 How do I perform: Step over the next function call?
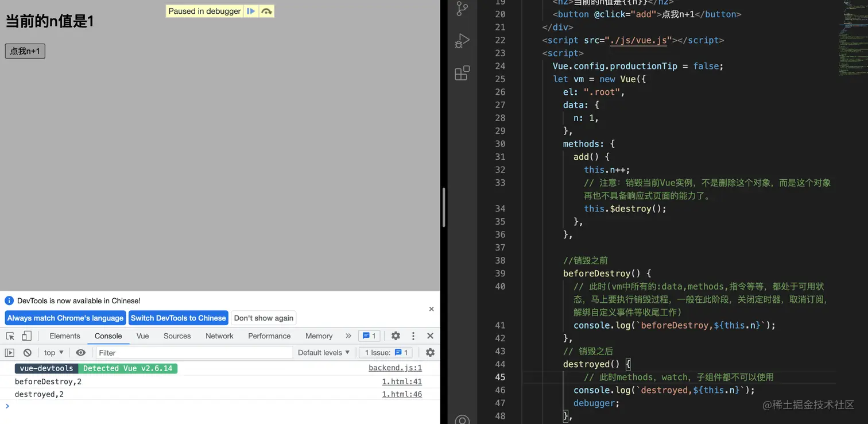266,11
